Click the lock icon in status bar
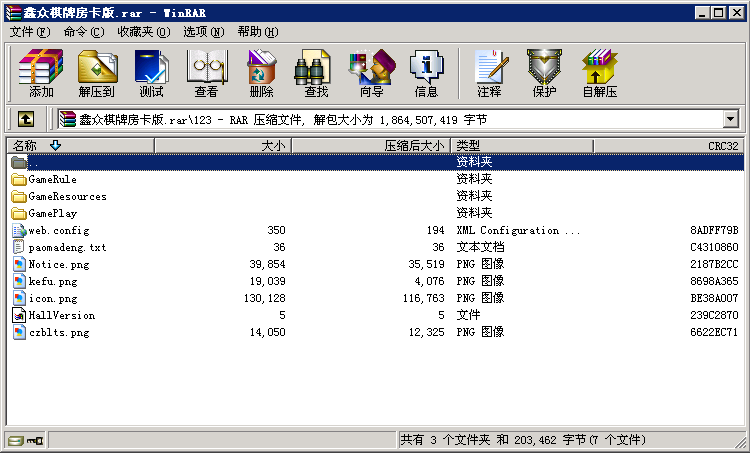The height and width of the screenshot is (453, 750). (x=34, y=440)
